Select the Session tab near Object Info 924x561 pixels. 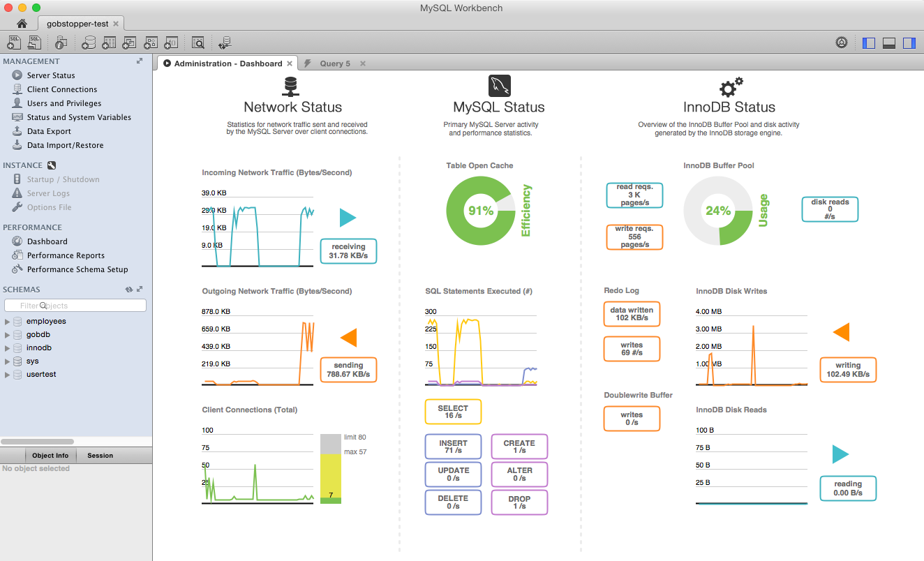tap(99, 455)
